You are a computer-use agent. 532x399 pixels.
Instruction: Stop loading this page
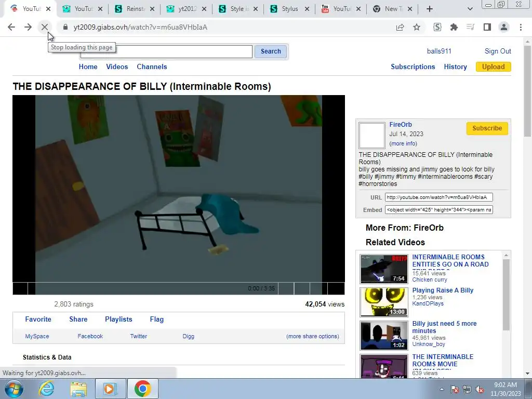coord(45,27)
